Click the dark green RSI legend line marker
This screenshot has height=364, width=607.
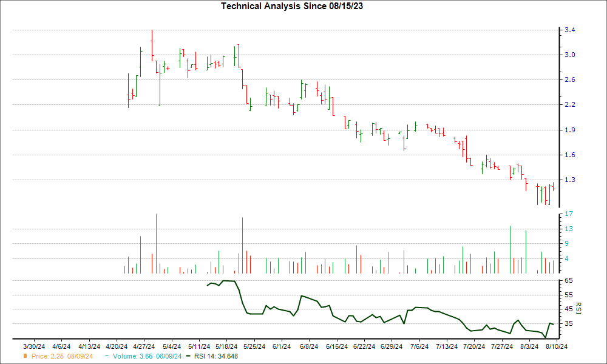[x=188, y=356]
